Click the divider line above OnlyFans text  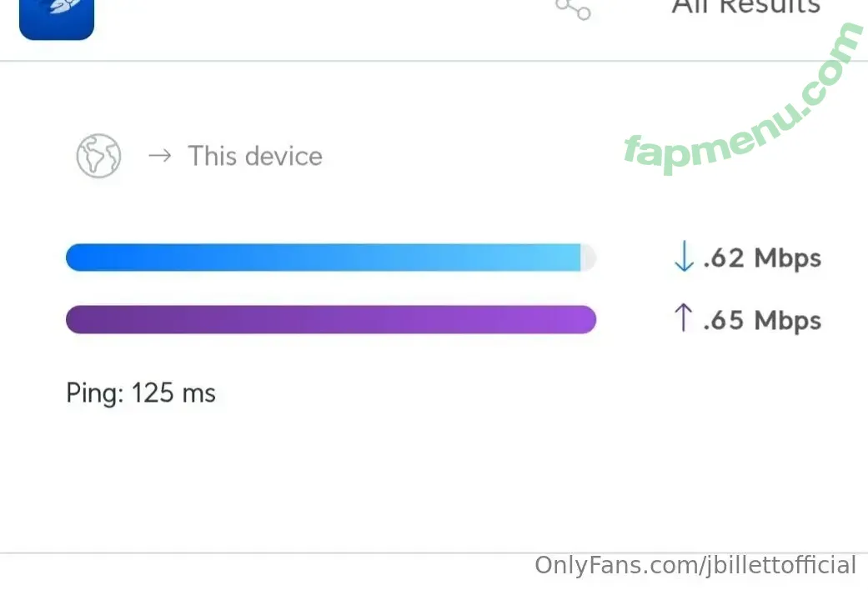(434, 552)
